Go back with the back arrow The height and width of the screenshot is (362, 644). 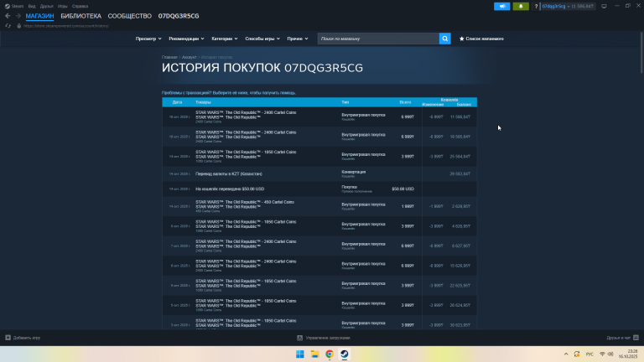pos(8,16)
